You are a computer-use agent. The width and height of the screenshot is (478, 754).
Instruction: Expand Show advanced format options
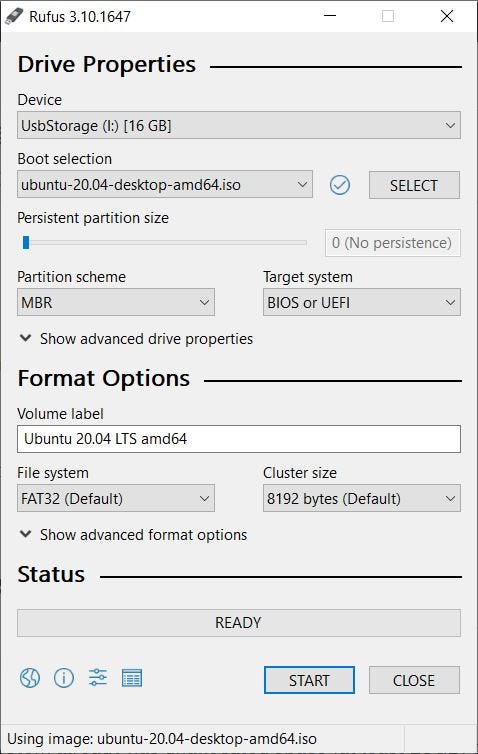pos(133,535)
